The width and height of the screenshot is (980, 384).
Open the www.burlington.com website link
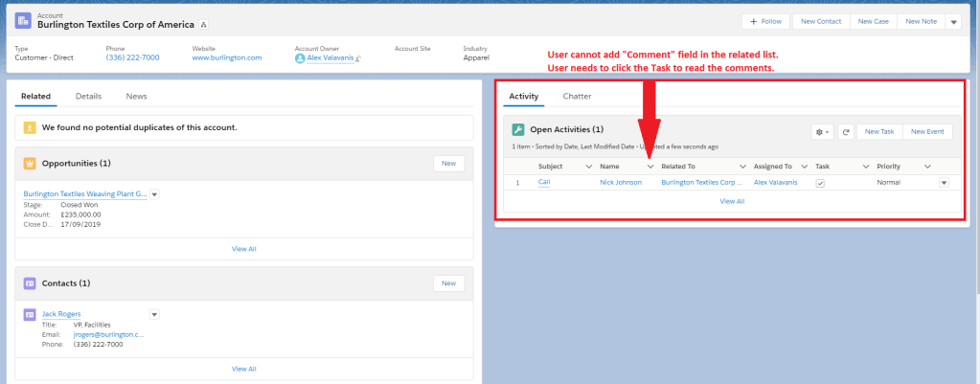pos(227,57)
